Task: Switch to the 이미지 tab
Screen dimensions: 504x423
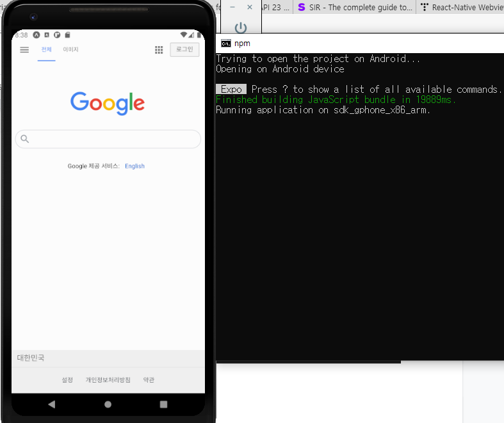Action: coord(70,49)
